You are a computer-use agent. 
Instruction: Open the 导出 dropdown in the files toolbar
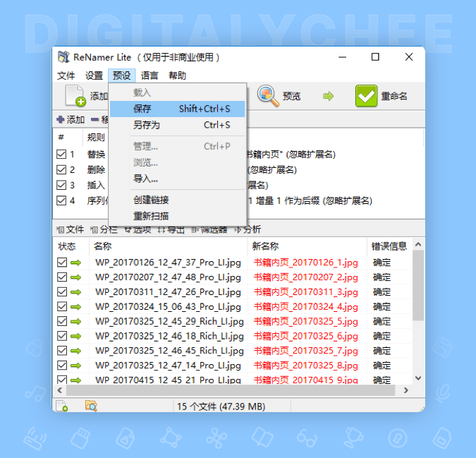click(171, 229)
